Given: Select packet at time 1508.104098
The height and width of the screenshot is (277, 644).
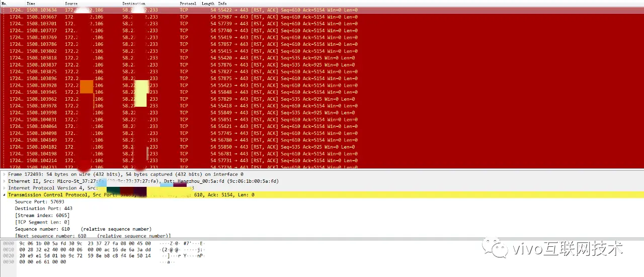Looking at the screenshot, I should [322, 133].
